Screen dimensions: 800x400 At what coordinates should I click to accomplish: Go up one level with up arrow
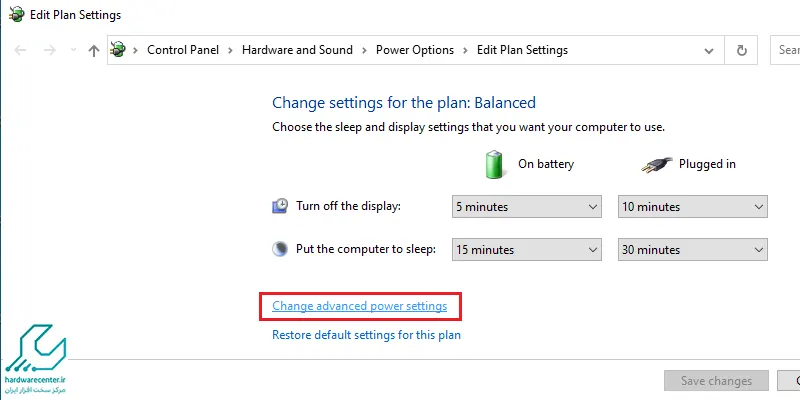[93, 50]
